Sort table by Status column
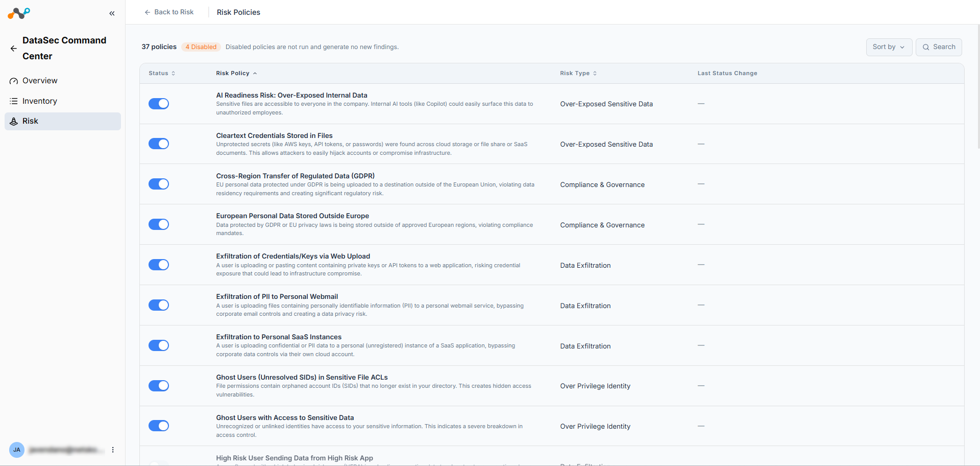The height and width of the screenshot is (466, 980). 162,74
